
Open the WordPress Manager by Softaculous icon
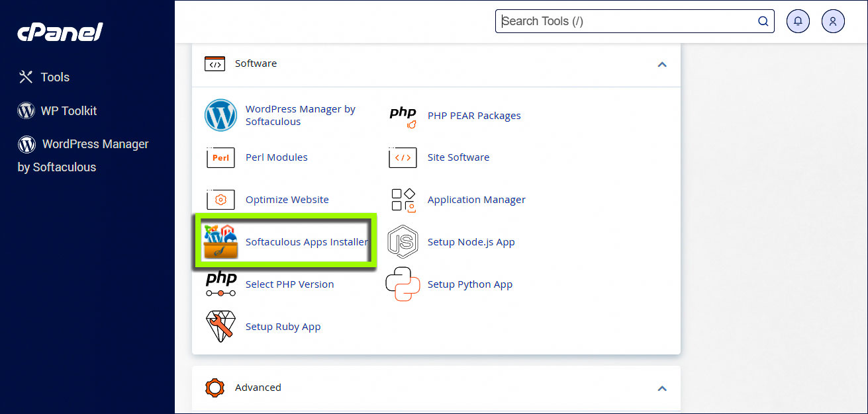(x=220, y=115)
